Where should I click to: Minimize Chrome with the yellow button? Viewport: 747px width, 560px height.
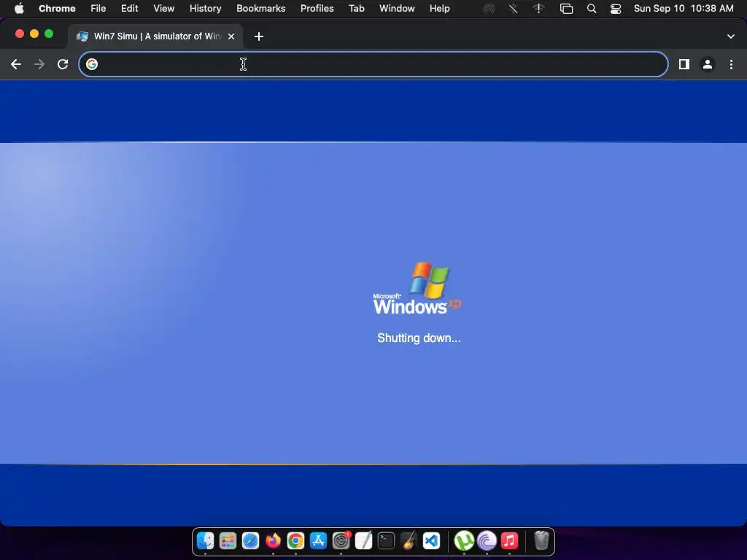tap(34, 34)
